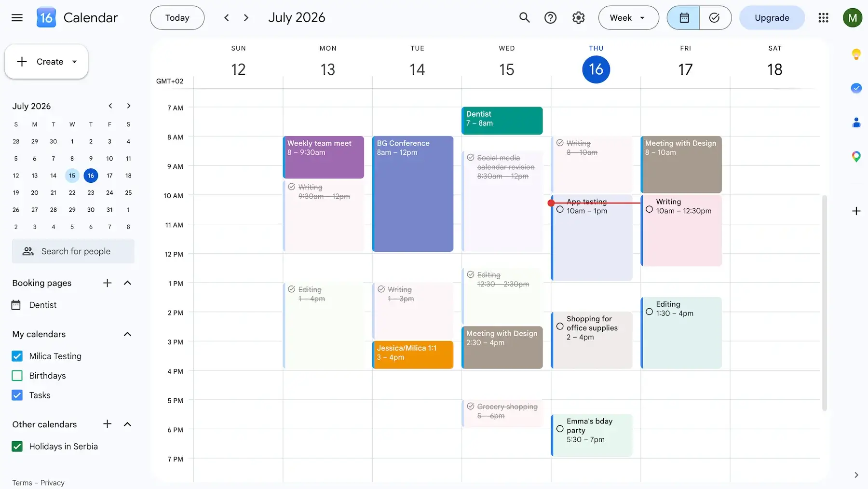Open the Settings gear menu
868x489 pixels.
click(x=578, y=18)
